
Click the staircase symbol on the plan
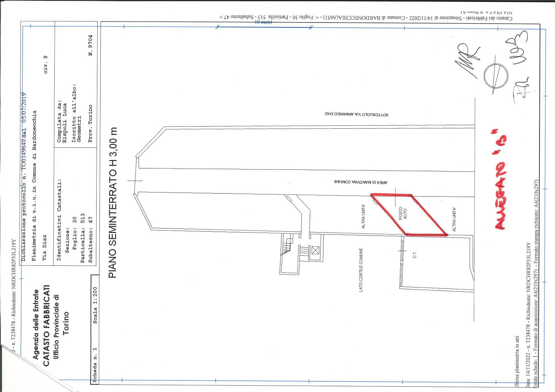(288, 246)
